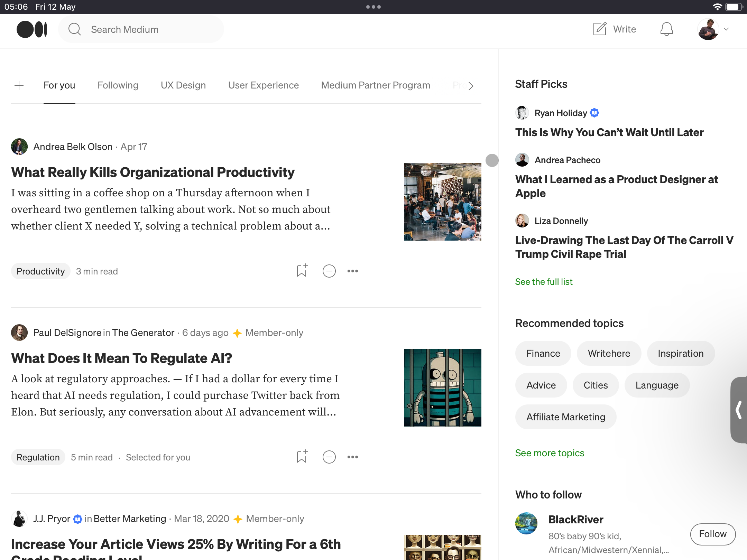Bookmark the Regulate AI article

click(302, 457)
